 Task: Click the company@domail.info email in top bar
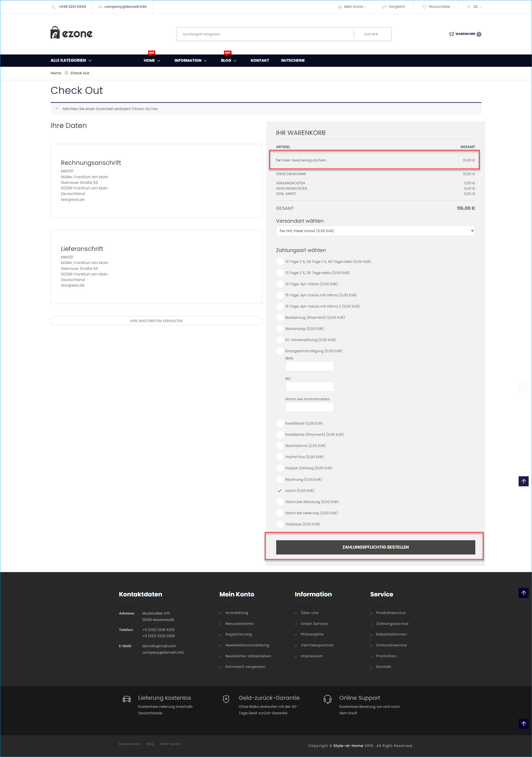tap(126, 7)
